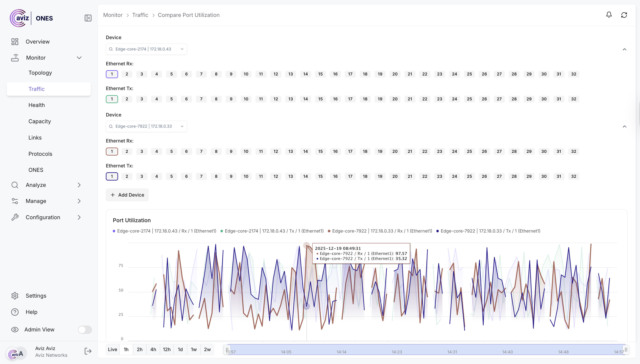The image size is (640, 364).
Task: Collapse the sidebar panel icon
Action: point(88,18)
